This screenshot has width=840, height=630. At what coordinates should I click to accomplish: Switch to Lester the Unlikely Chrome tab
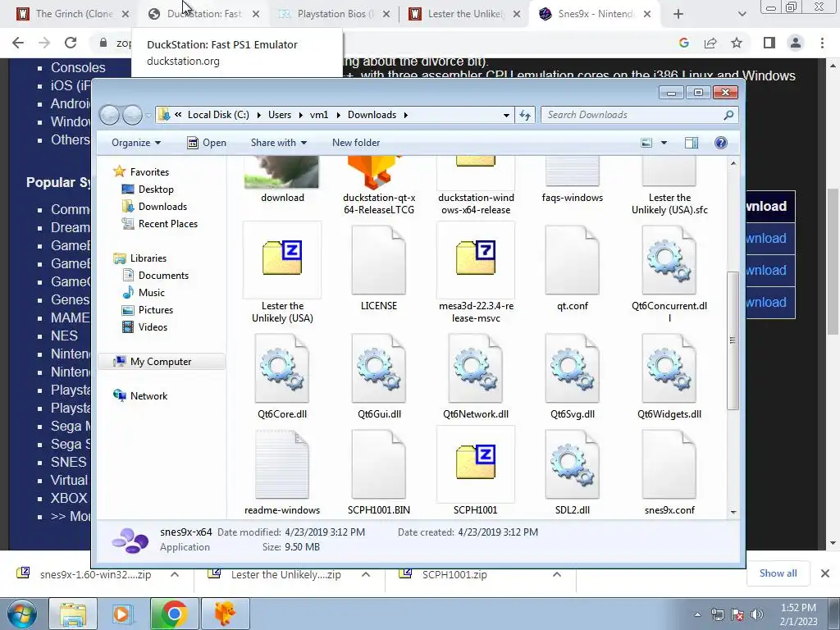(465, 14)
